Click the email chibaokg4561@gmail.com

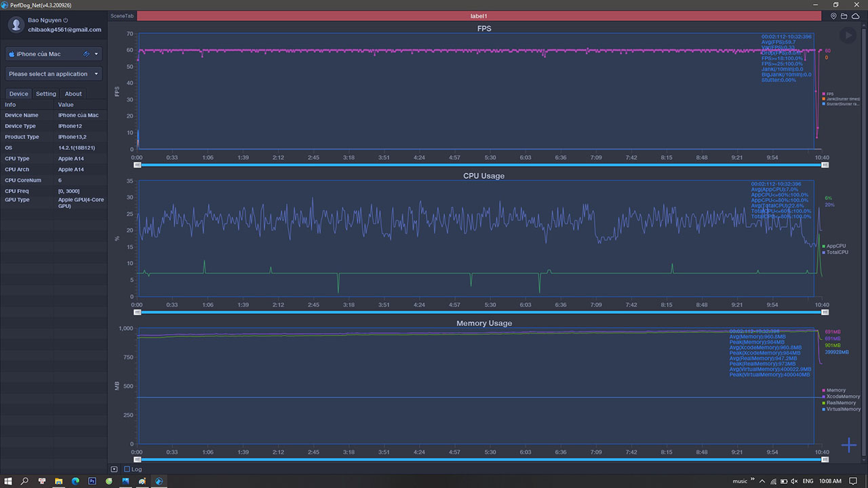[64, 30]
